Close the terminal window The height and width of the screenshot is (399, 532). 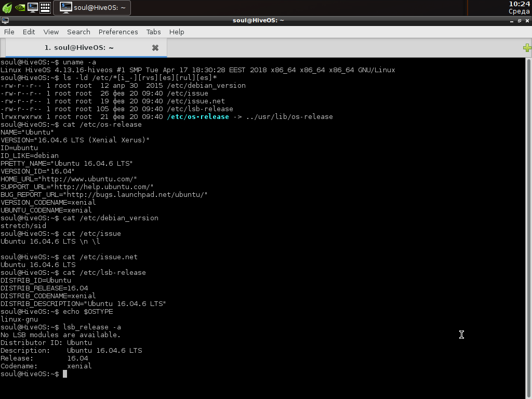pyautogui.click(x=527, y=21)
